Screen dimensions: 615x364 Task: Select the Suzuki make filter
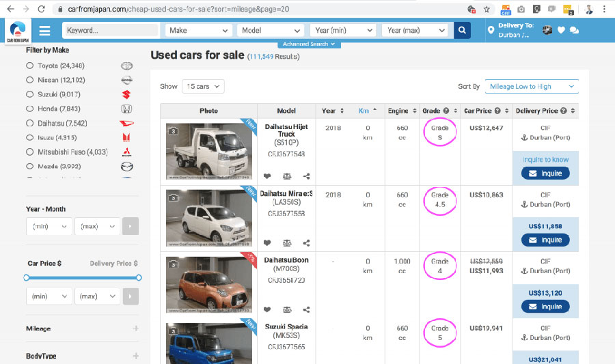(x=29, y=94)
